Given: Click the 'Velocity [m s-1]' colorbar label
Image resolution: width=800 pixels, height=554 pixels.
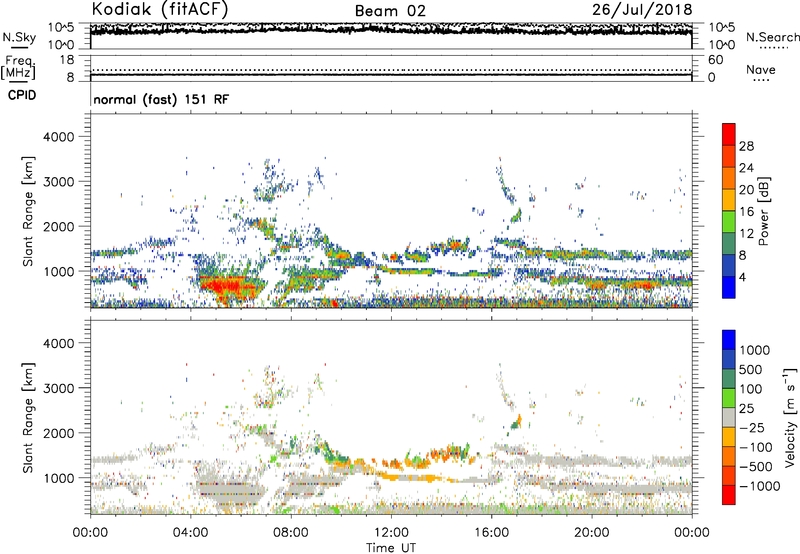Looking at the screenshot, I should pyautogui.click(x=790, y=417).
